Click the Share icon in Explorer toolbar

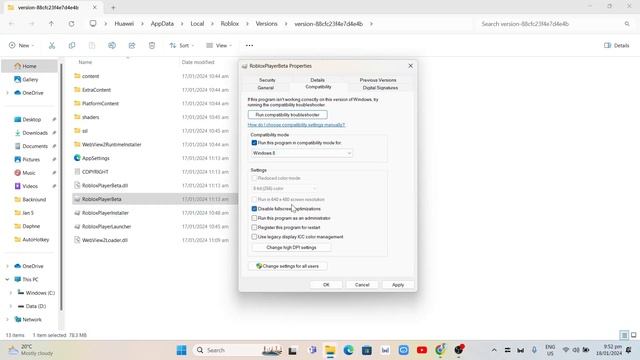132,45
